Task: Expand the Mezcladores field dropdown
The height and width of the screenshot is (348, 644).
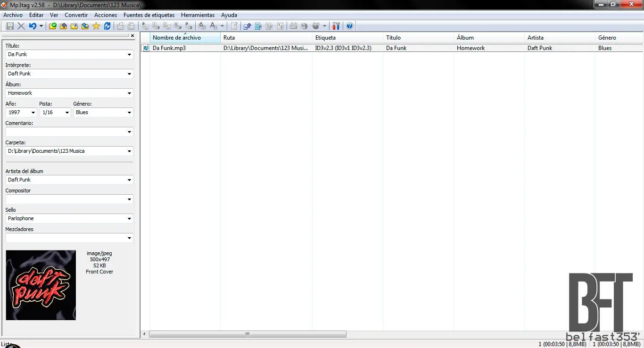Action: tap(129, 238)
